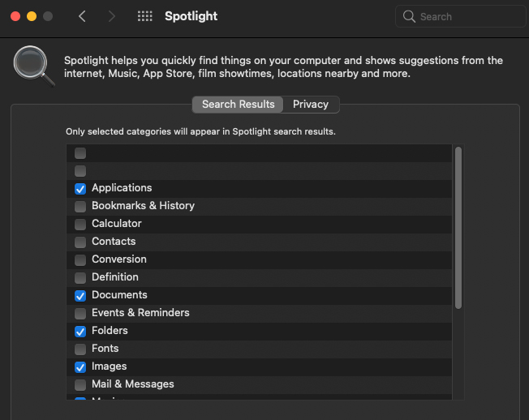Viewport: 529px width, 420px height.
Task: Check the Conversion category
Action: (80, 259)
